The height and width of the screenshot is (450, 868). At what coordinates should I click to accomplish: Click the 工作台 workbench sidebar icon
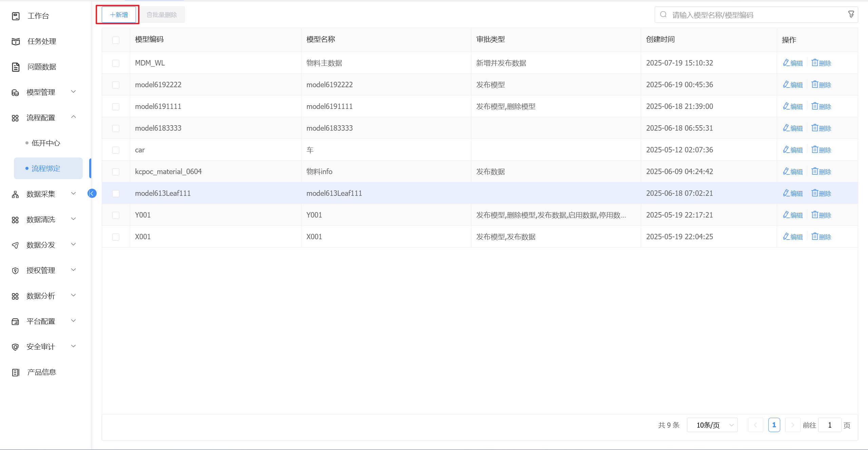click(x=16, y=16)
